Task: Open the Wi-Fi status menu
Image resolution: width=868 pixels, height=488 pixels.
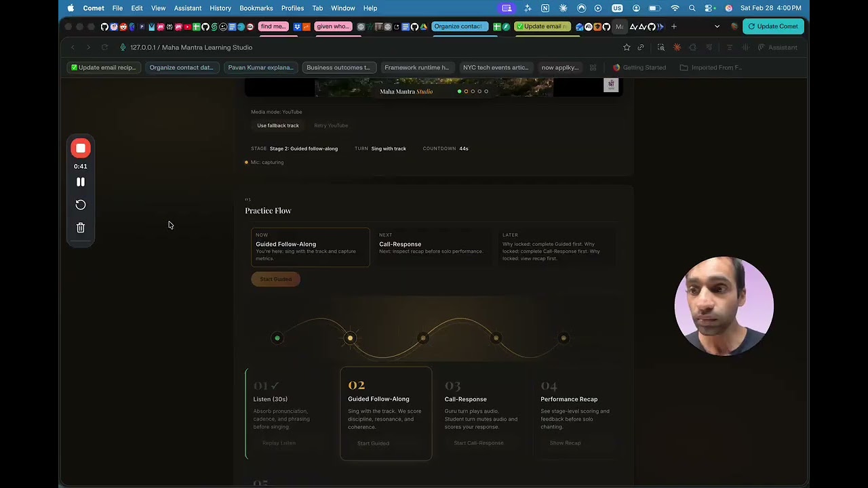Action: pyautogui.click(x=675, y=8)
